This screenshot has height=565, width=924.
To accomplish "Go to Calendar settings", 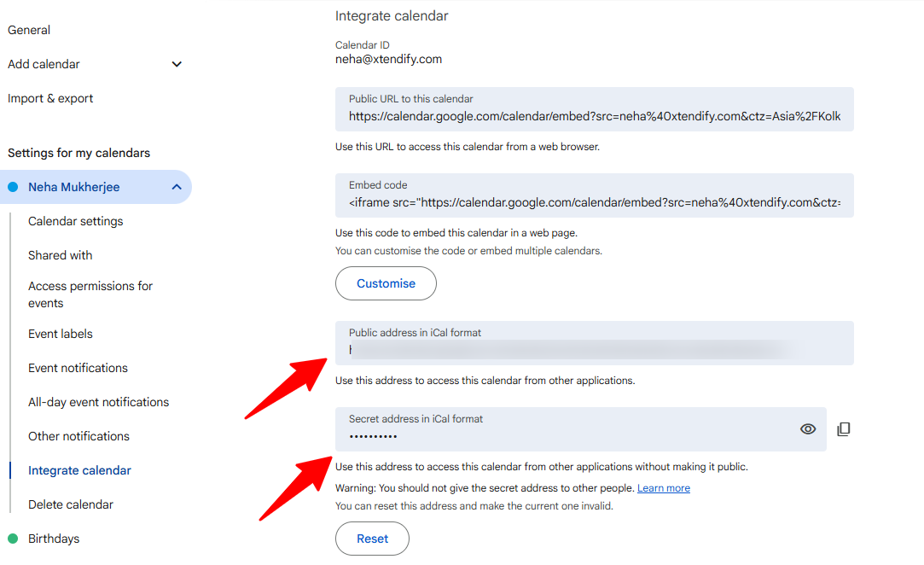I will coord(75,221).
